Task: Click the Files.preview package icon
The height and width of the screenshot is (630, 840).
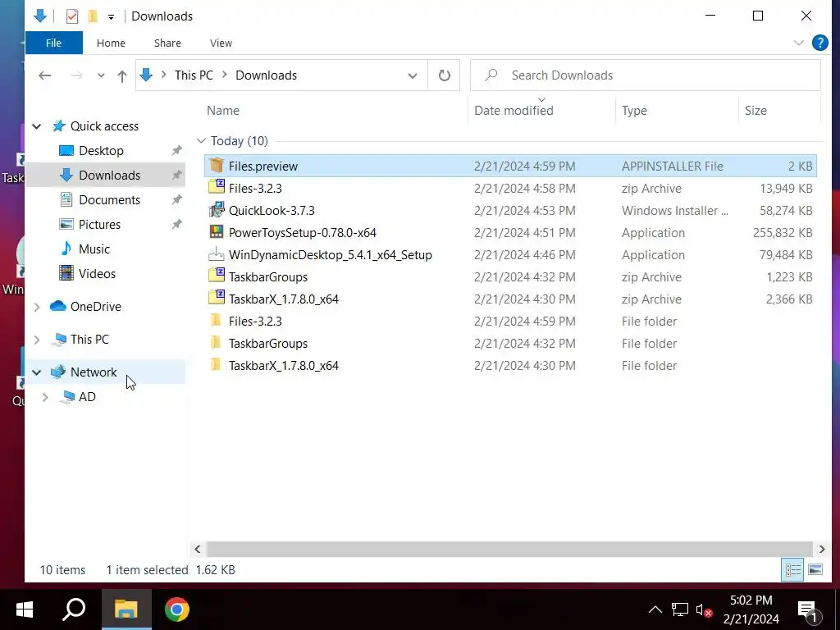Action: (x=217, y=166)
